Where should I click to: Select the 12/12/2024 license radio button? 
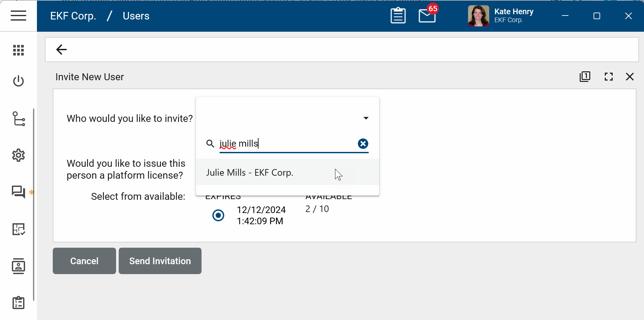coord(218,215)
